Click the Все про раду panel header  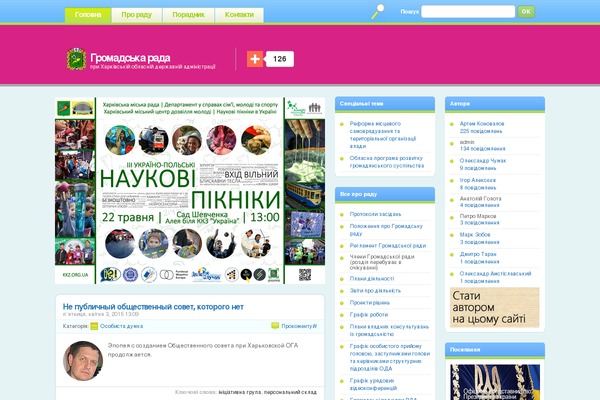[x=385, y=194]
